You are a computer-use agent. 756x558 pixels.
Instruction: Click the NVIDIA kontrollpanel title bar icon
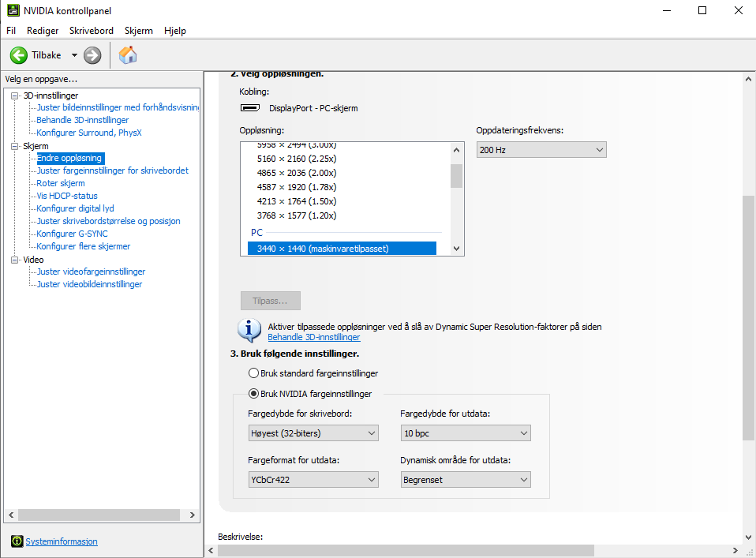point(13,10)
